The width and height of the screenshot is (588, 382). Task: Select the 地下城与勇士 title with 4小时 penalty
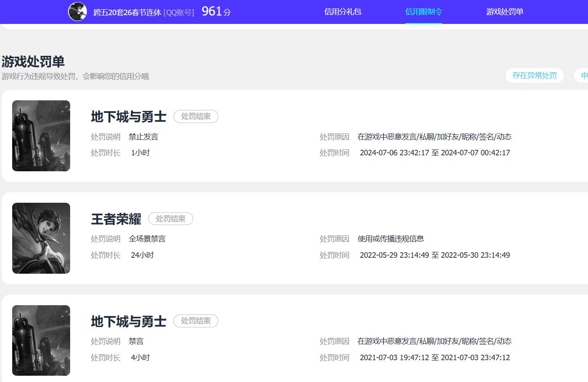coord(129,321)
